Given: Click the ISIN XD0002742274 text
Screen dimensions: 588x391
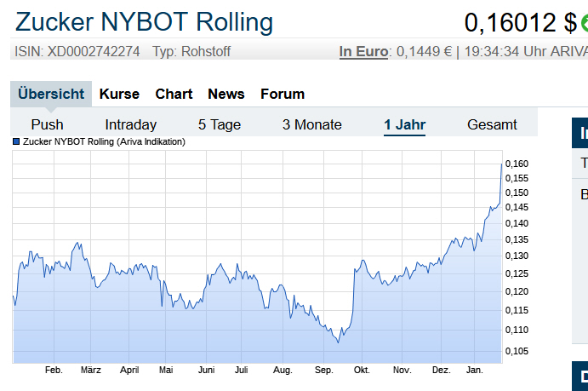Looking at the screenshot, I should 77,51.
